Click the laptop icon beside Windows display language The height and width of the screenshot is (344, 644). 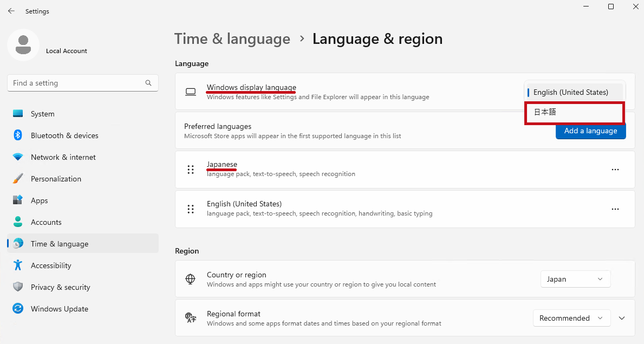(191, 92)
